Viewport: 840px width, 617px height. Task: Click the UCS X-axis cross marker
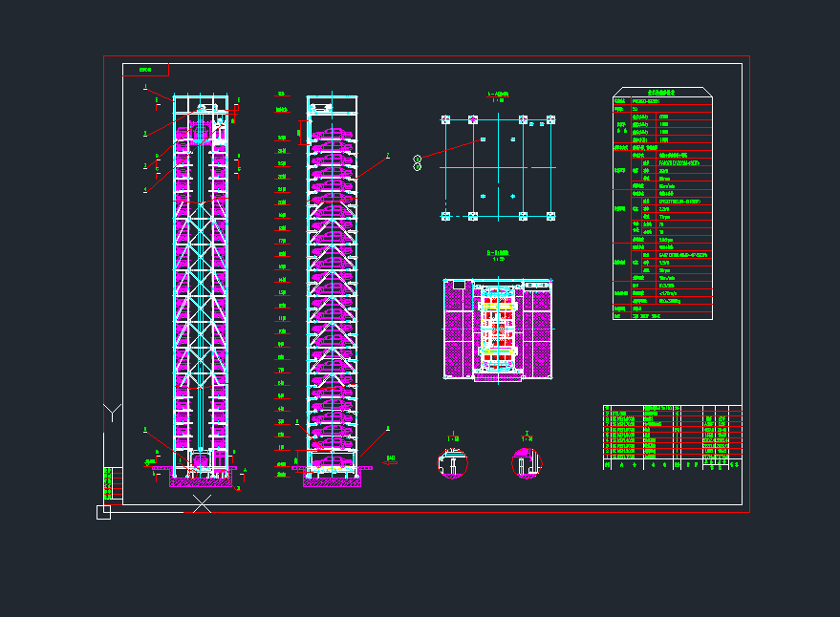click(x=202, y=504)
